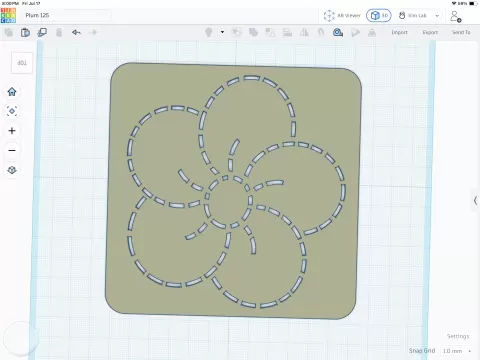
Task: Click the Import button
Action: [399, 32]
